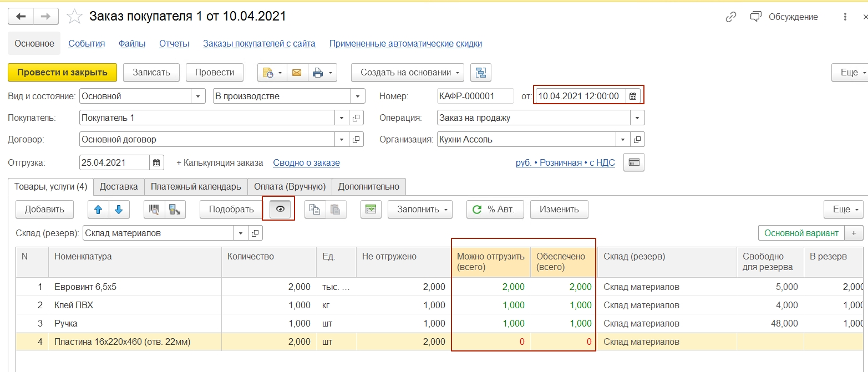The height and width of the screenshot is (372, 868).
Task: Get a link with the chain icon
Action: (730, 17)
